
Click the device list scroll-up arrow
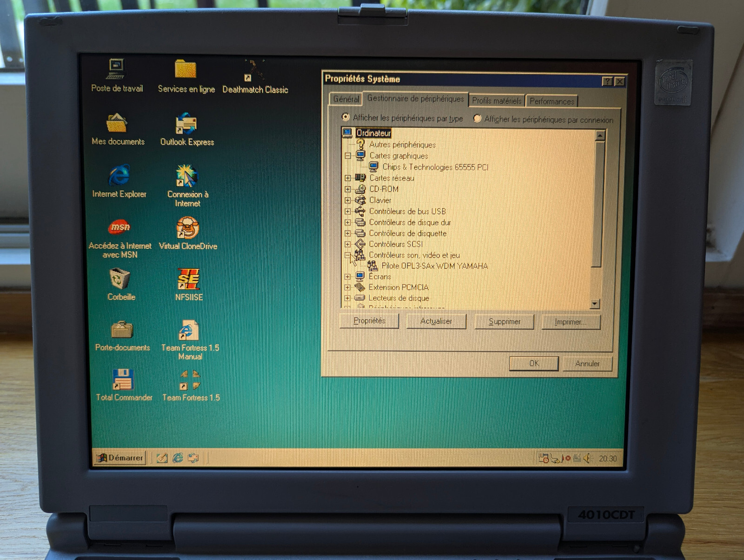pos(599,136)
